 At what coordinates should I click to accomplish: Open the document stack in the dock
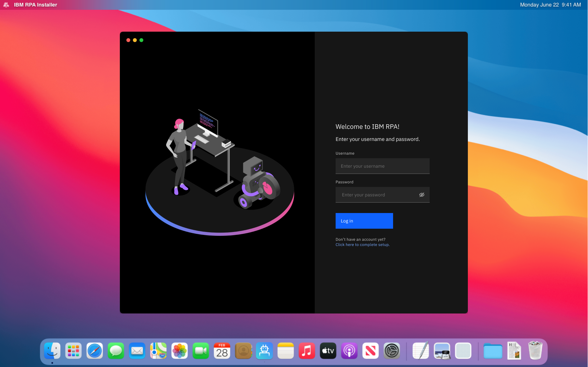coord(514,351)
